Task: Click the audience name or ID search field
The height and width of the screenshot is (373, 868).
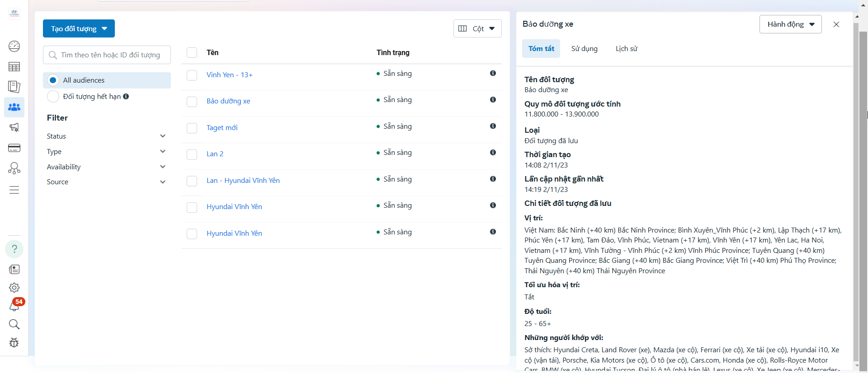Action: coord(110,55)
